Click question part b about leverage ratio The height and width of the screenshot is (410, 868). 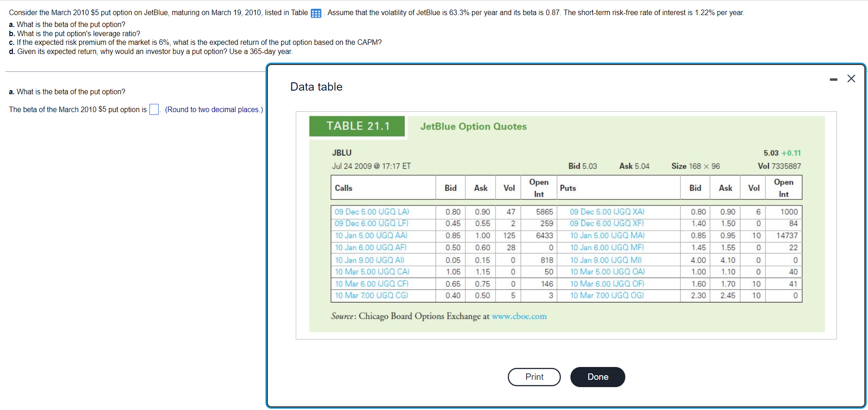[75, 33]
